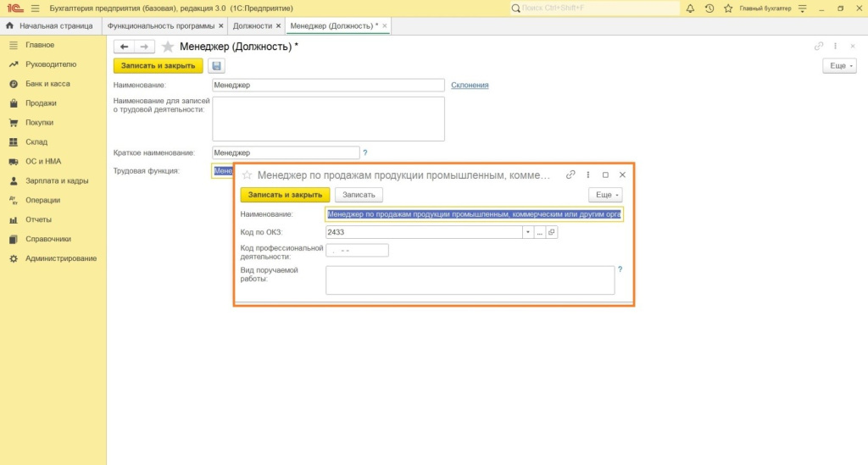Click the floppy disk save icon
This screenshot has height=465, width=868.
click(x=216, y=66)
